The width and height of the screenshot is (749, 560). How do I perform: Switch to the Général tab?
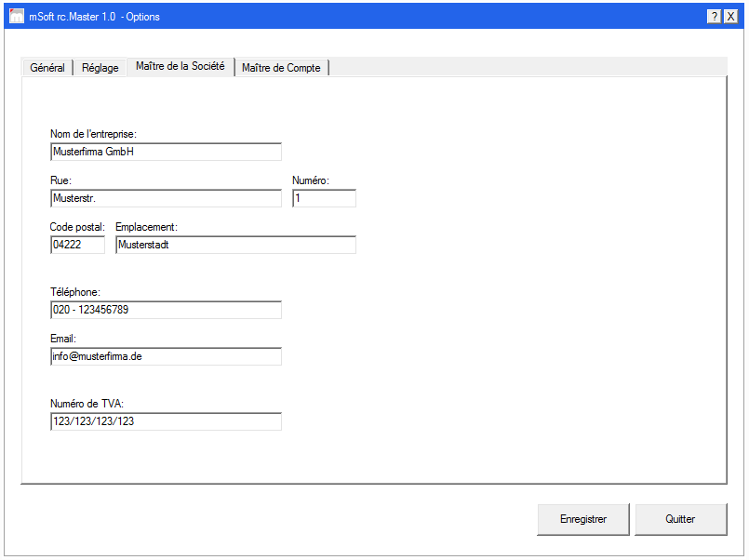(x=47, y=67)
